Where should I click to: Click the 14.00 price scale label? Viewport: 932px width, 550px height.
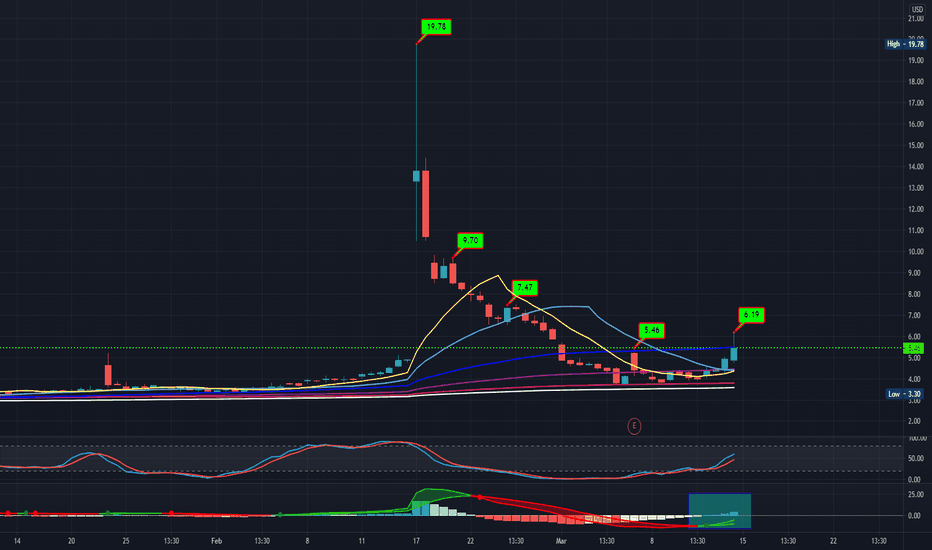[916, 167]
